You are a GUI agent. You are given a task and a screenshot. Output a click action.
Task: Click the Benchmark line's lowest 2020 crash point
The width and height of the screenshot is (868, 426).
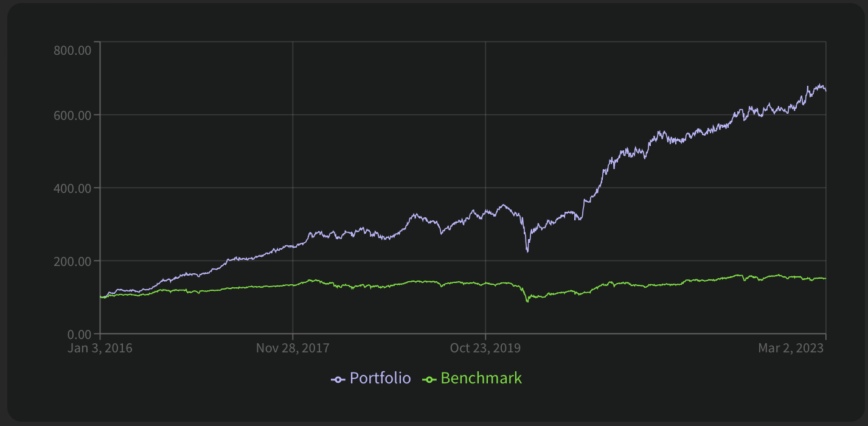pos(527,301)
